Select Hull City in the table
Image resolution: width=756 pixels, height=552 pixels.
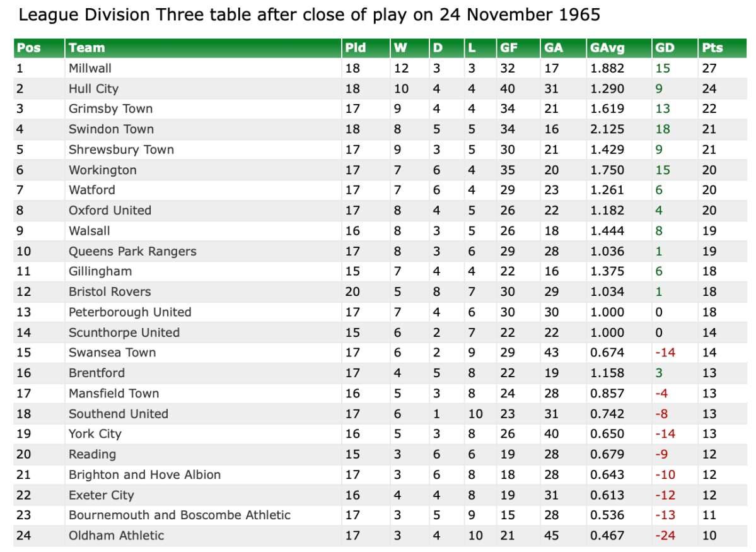[x=93, y=89]
